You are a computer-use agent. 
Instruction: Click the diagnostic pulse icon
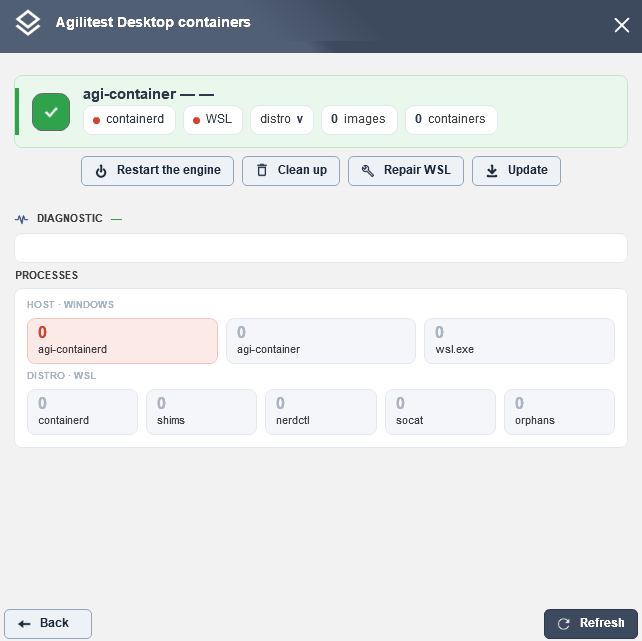22,219
